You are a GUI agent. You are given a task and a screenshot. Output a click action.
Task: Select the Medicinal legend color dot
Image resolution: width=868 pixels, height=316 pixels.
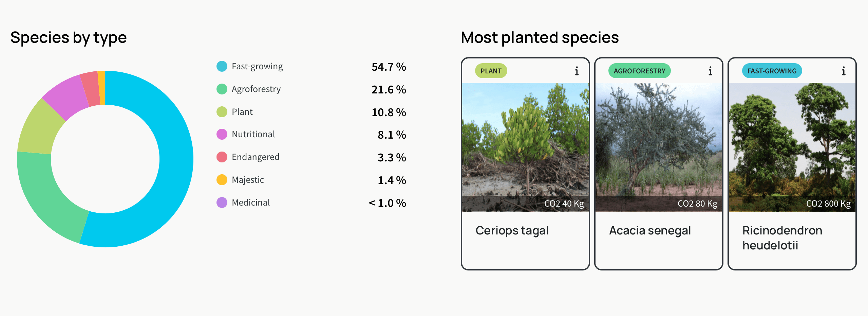pos(222,203)
